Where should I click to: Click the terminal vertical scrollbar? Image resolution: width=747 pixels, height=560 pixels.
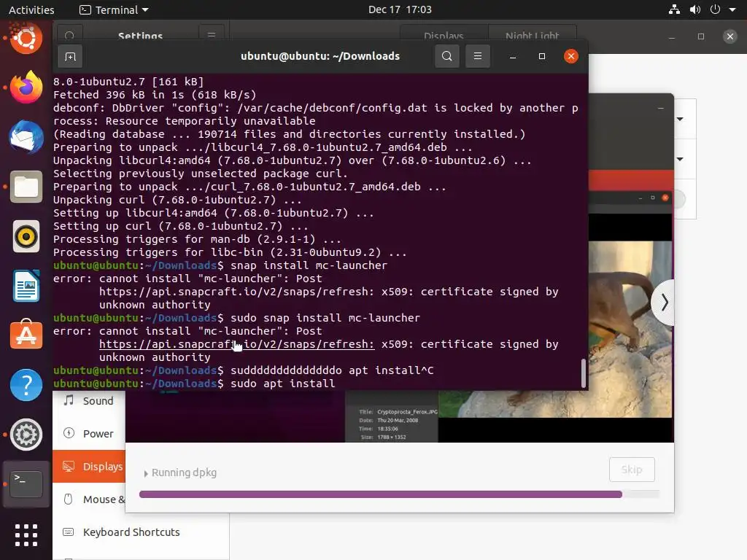[x=583, y=373]
